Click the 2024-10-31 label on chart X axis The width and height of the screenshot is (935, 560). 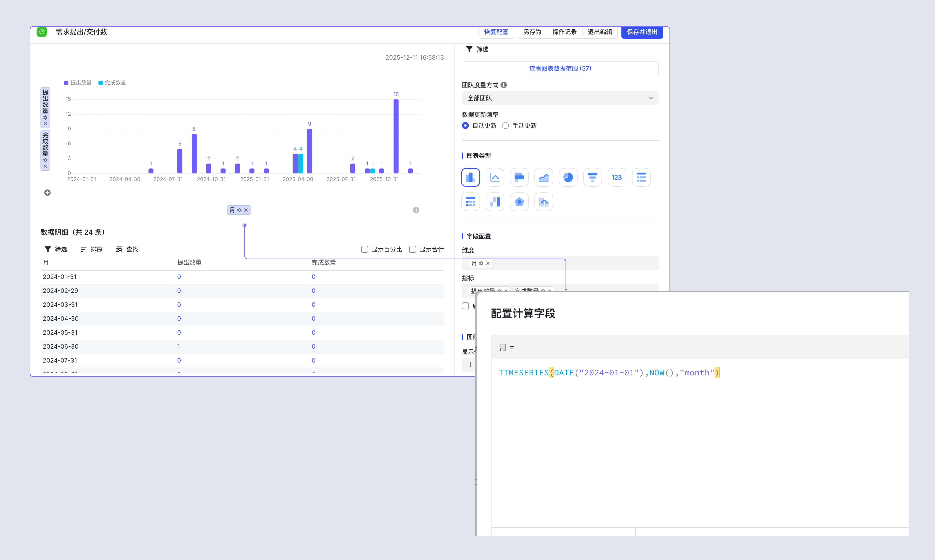tap(211, 179)
